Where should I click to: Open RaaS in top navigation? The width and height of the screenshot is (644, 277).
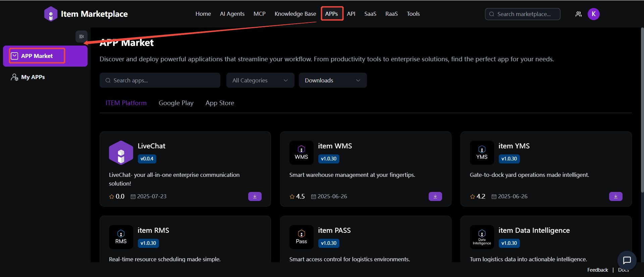coord(391,14)
